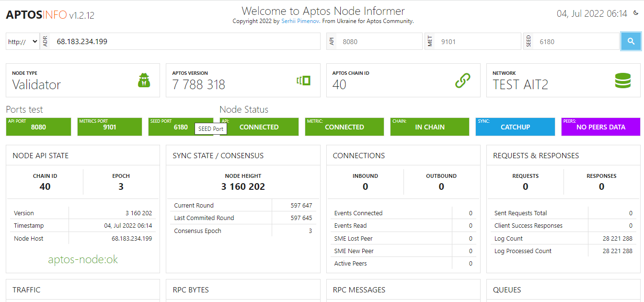Click the Current Round value 597 647
The image size is (644, 302).
point(301,205)
